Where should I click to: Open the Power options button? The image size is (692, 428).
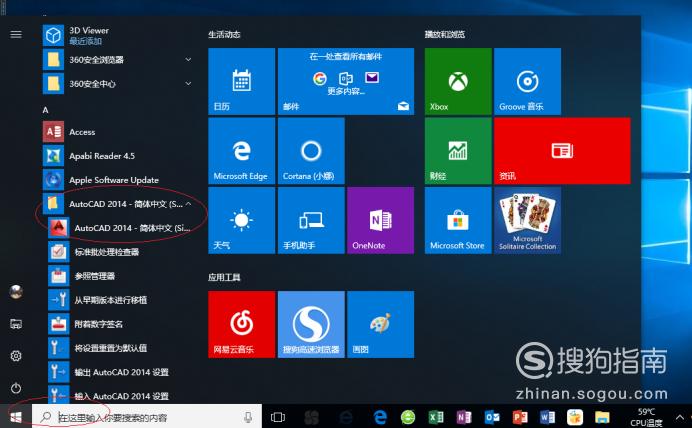point(16,388)
